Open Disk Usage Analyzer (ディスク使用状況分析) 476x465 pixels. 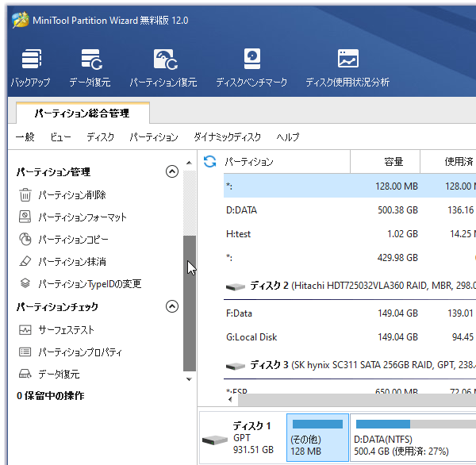pyautogui.click(x=347, y=68)
